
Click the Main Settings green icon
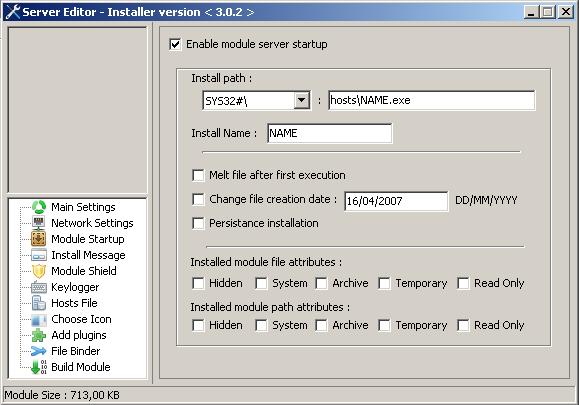39,207
